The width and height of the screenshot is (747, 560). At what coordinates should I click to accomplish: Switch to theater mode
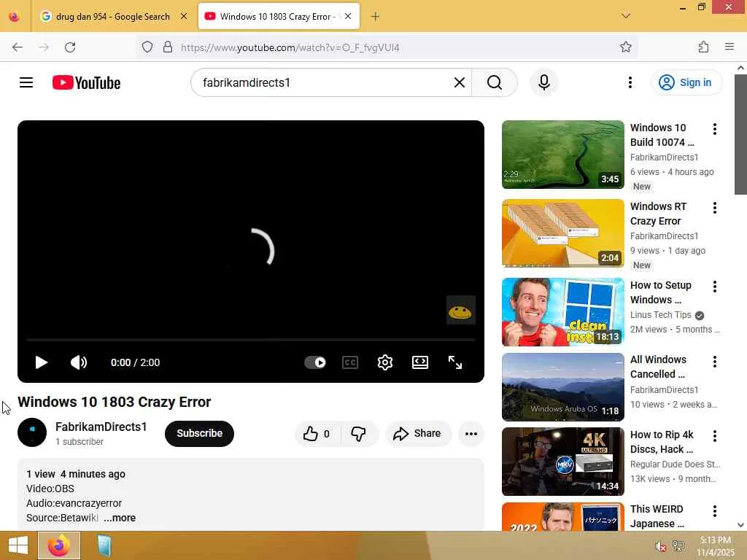point(419,362)
